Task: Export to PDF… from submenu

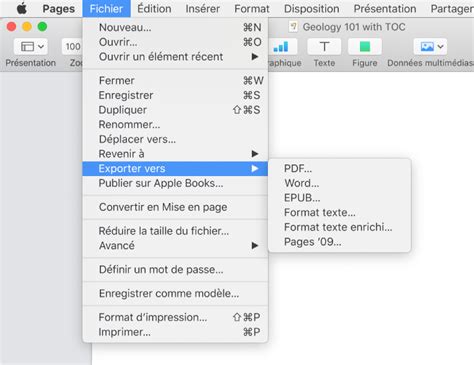Action: coord(340,168)
